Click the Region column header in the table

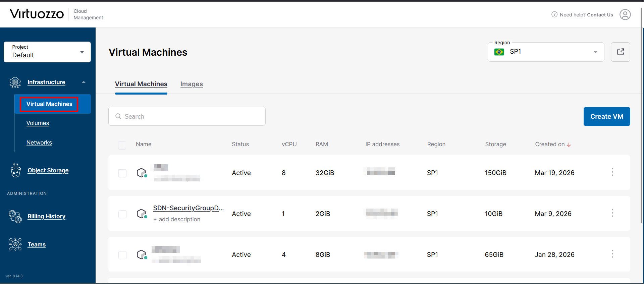point(436,144)
